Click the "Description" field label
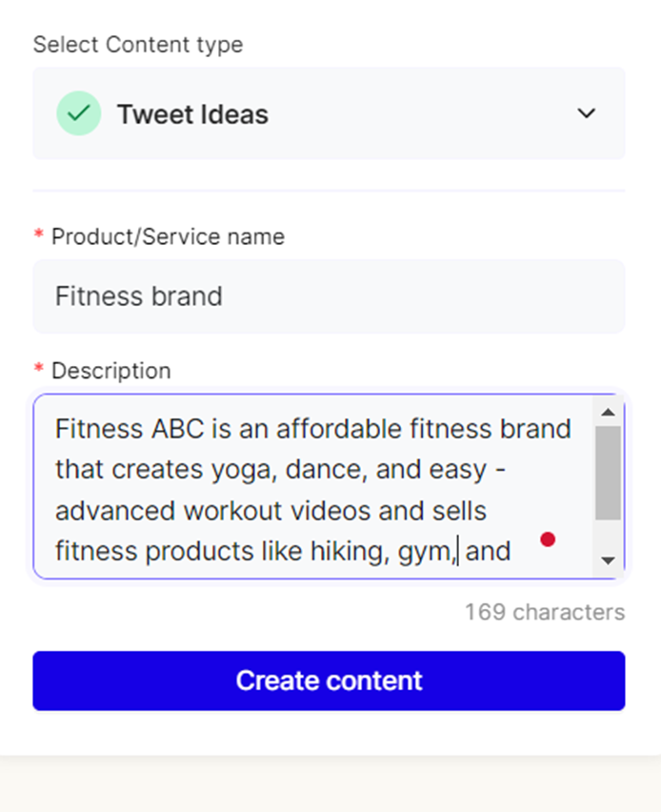Image resolution: width=661 pixels, height=812 pixels. point(110,371)
